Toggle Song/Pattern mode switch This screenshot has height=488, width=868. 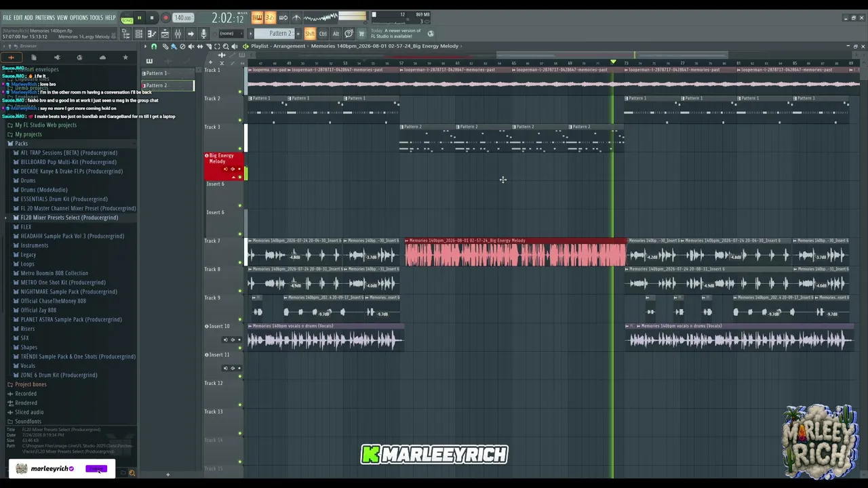[x=127, y=18]
